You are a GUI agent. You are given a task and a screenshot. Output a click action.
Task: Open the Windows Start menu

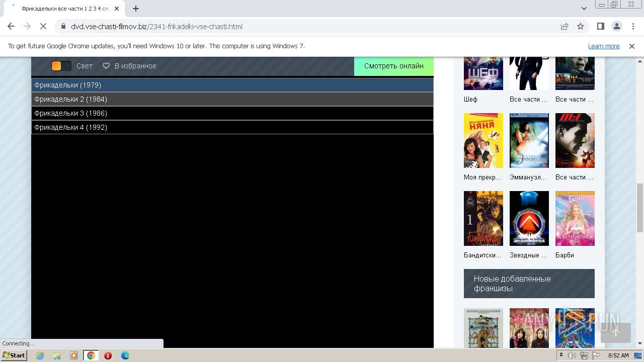pyautogui.click(x=14, y=355)
